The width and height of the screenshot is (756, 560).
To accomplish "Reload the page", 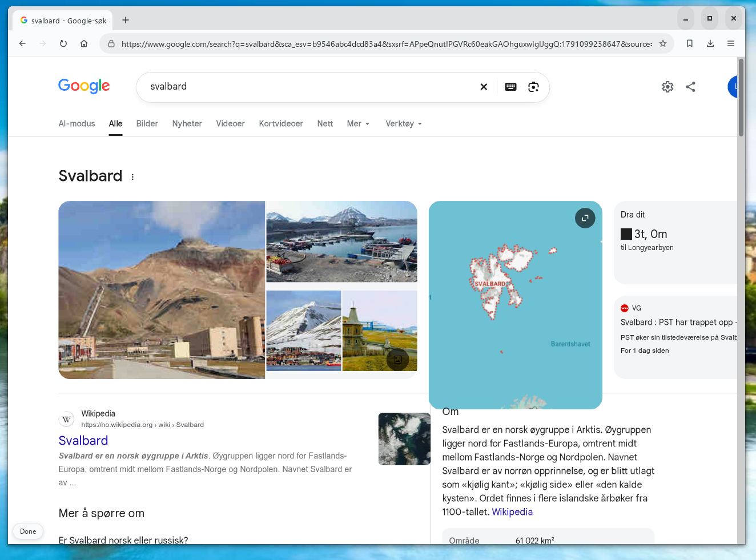I will pyautogui.click(x=63, y=43).
